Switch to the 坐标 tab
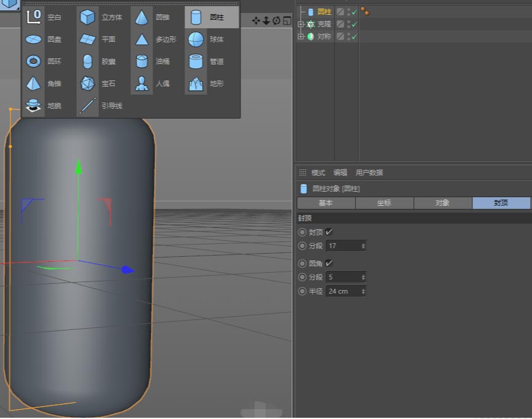The height and width of the screenshot is (419, 532). click(384, 203)
